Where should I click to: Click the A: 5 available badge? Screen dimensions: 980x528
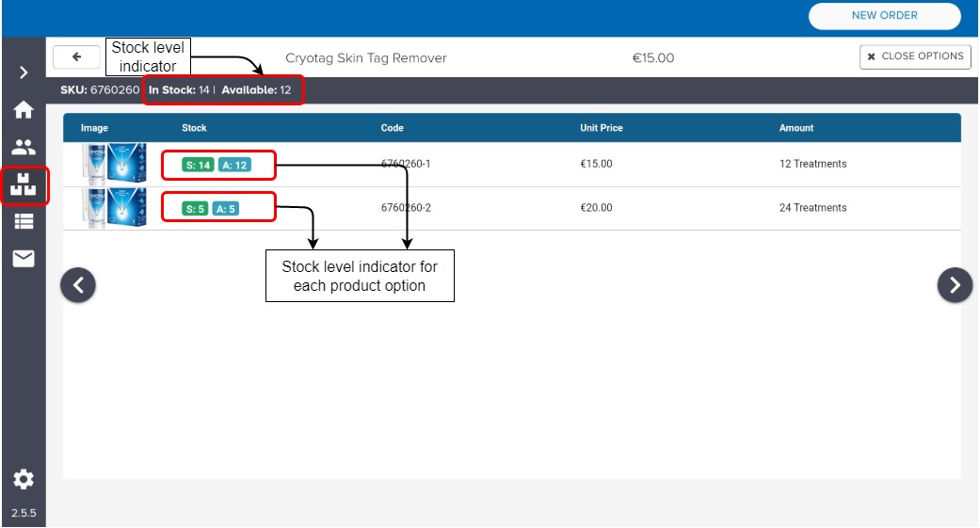(225, 209)
